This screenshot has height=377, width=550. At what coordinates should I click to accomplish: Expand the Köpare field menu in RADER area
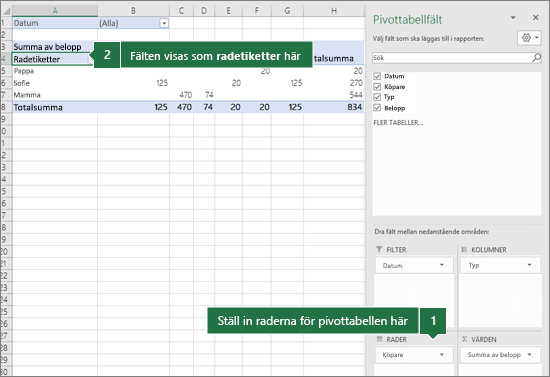[442, 355]
